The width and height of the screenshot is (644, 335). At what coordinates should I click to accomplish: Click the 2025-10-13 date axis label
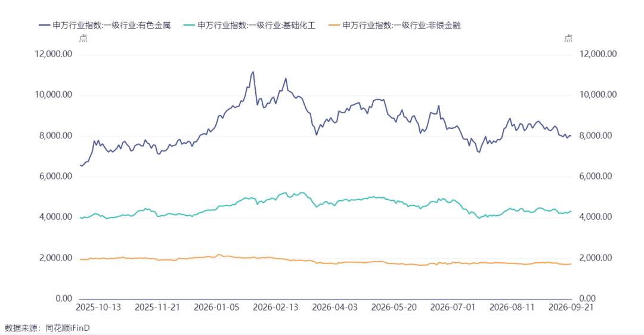pyautogui.click(x=98, y=308)
